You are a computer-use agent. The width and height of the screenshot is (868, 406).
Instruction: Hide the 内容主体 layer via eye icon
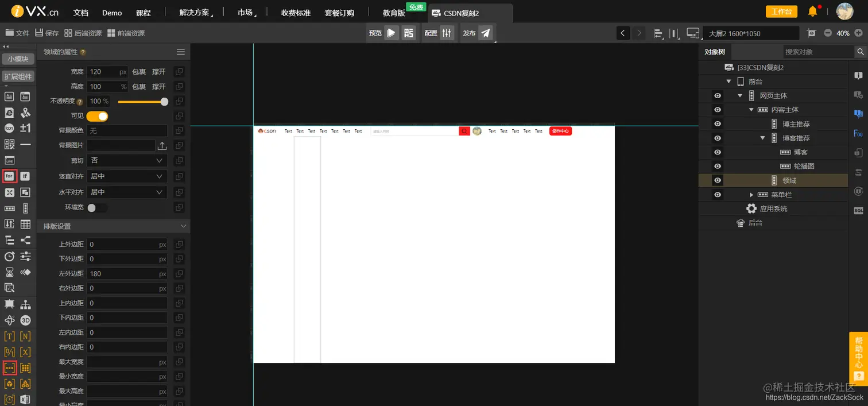[717, 110]
